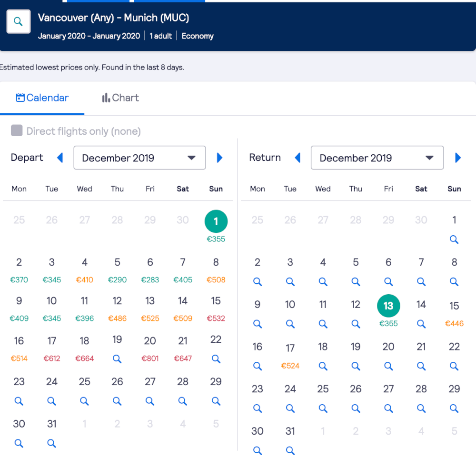Click the €612 price on depart date 17
This screenshot has width=476, height=458.
(x=51, y=358)
